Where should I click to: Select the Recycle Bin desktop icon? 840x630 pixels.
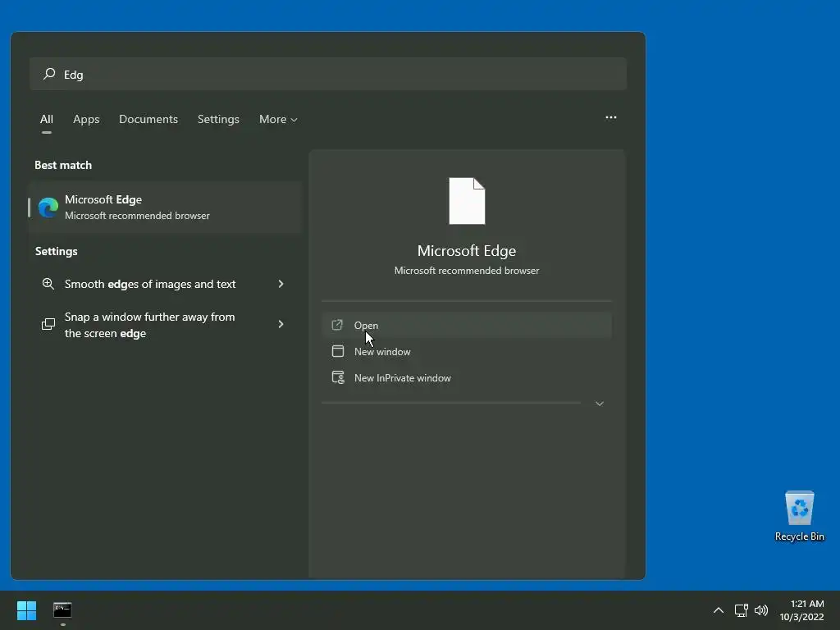799,516
